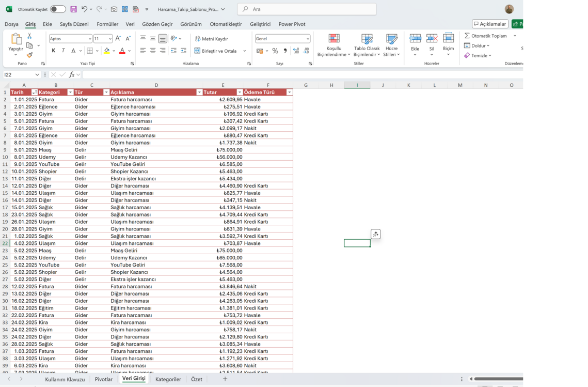Toggle middle vertical alignment button
This screenshot has width=588, height=387.
[153, 38]
